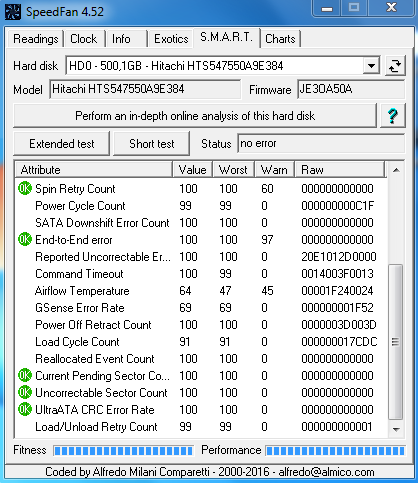The height and width of the screenshot is (483, 418).
Task: Open the Exotics tab
Action: (x=171, y=39)
